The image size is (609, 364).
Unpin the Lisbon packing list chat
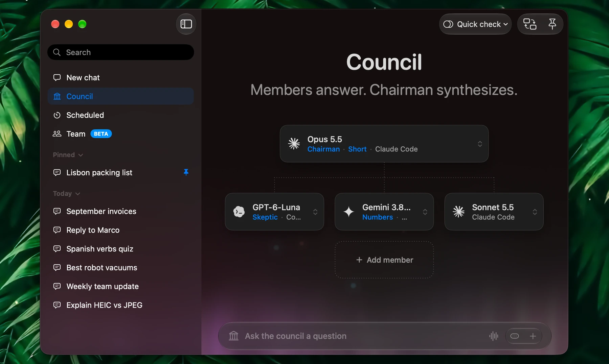coord(186,172)
